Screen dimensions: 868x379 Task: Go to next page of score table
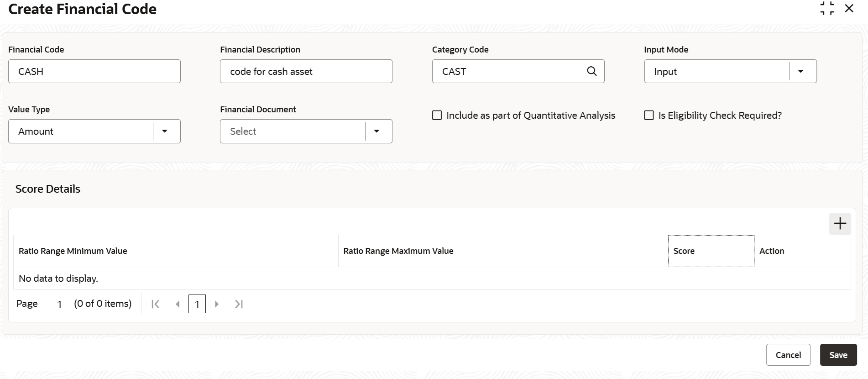[x=217, y=304]
